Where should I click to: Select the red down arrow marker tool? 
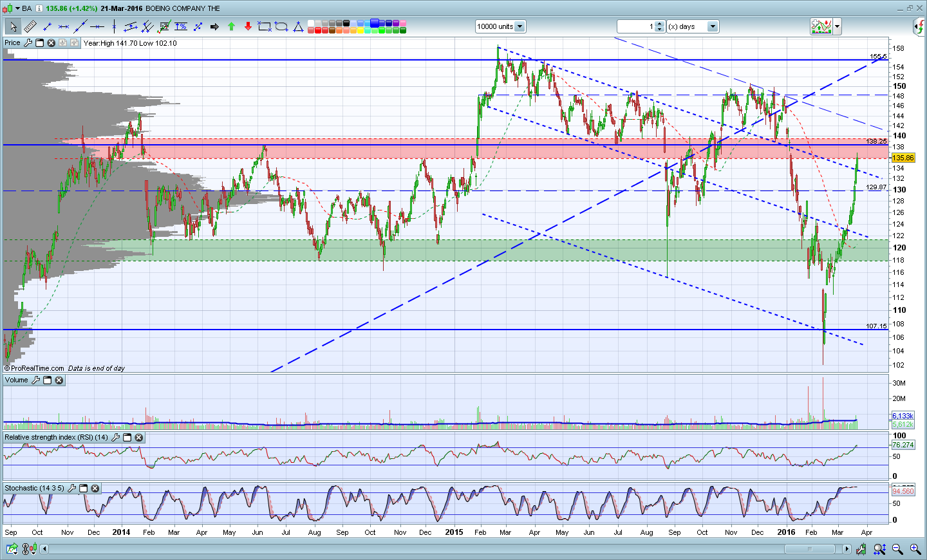tap(248, 26)
